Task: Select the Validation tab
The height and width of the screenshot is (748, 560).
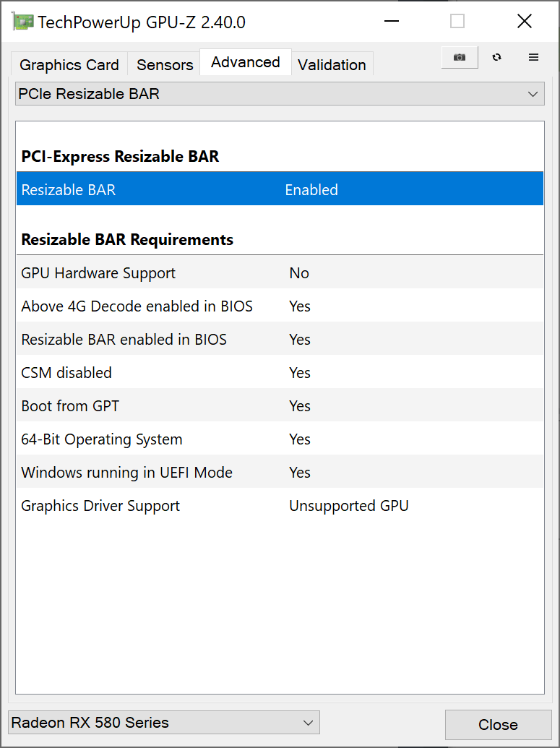Action: (332, 65)
